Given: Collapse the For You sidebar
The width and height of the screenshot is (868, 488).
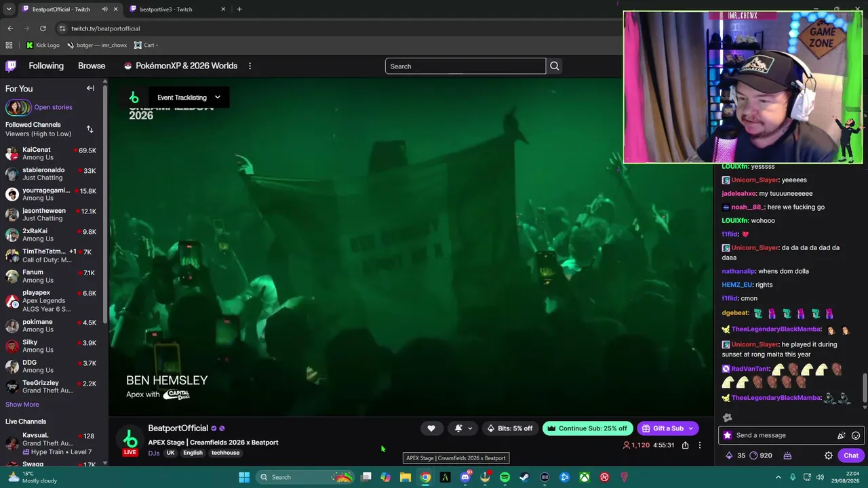Looking at the screenshot, I should click(90, 88).
